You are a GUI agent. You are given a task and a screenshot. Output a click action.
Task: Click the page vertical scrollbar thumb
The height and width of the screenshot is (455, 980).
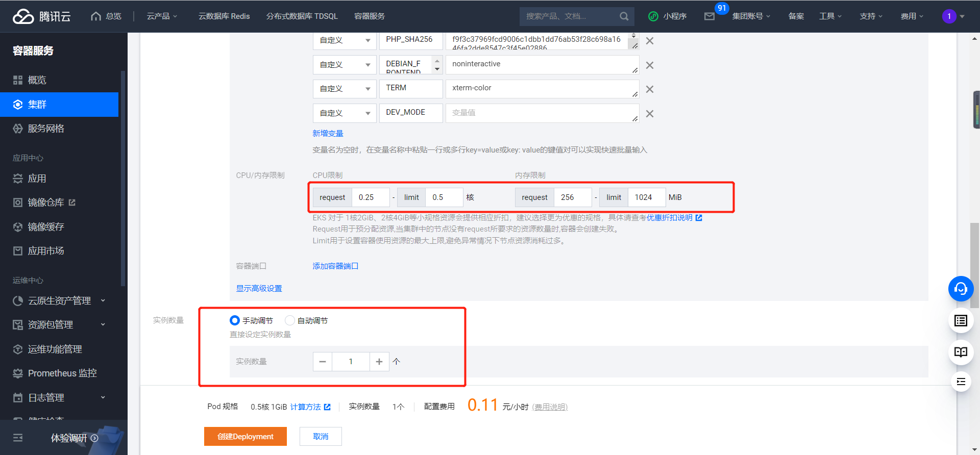[x=974, y=265]
